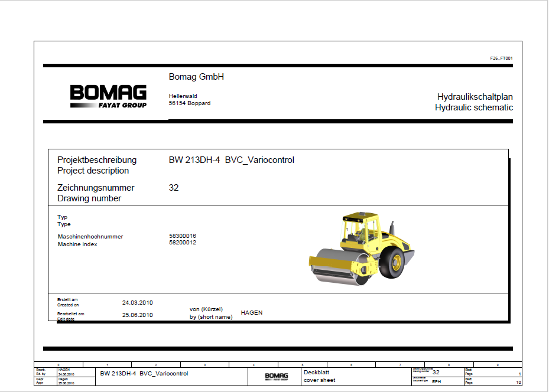Select the 'Hydraulic schematic' title text

click(x=474, y=107)
